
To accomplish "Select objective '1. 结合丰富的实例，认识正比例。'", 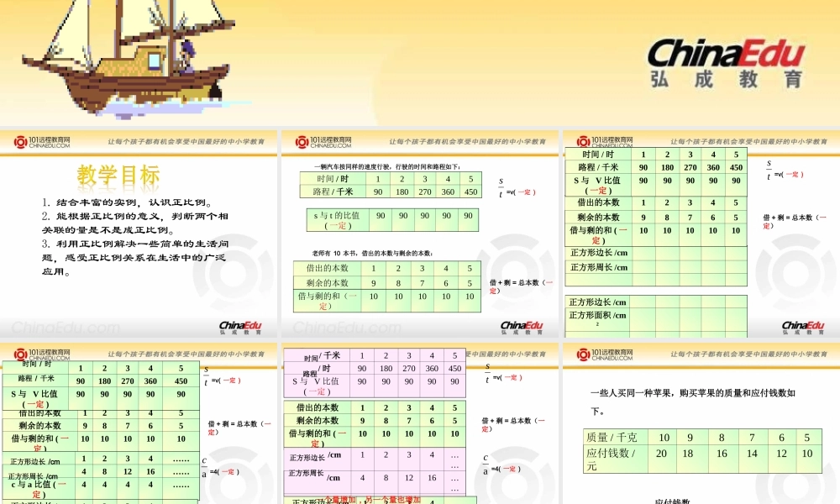I will tap(128, 202).
